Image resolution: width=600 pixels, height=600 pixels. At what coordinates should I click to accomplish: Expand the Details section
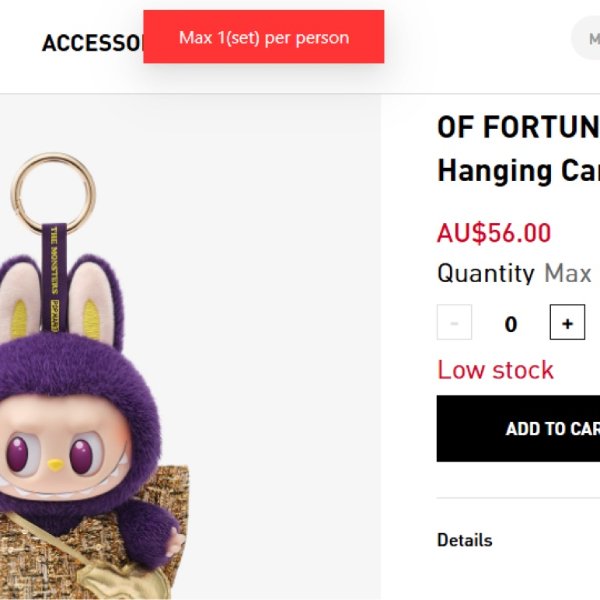[x=465, y=540]
